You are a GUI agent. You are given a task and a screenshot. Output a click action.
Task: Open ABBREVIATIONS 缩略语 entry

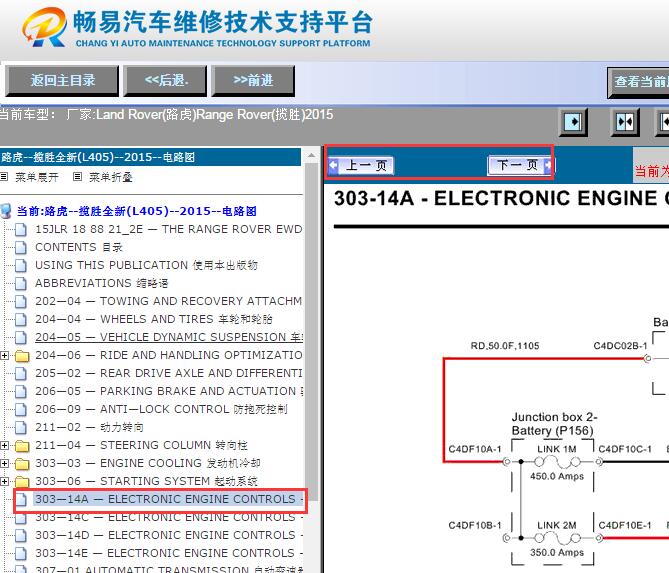click(x=102, y=283)
